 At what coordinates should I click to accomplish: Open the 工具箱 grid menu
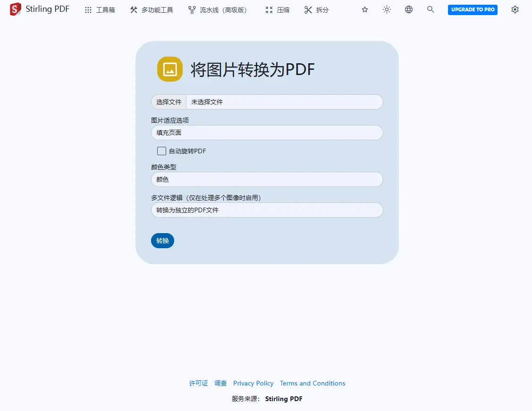pyautogui.click(x=88, y=10)
